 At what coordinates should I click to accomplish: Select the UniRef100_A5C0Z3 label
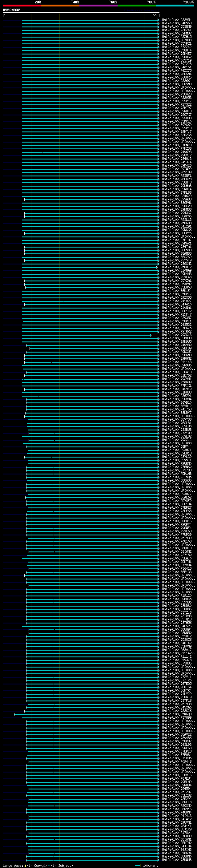click(176, 94)
